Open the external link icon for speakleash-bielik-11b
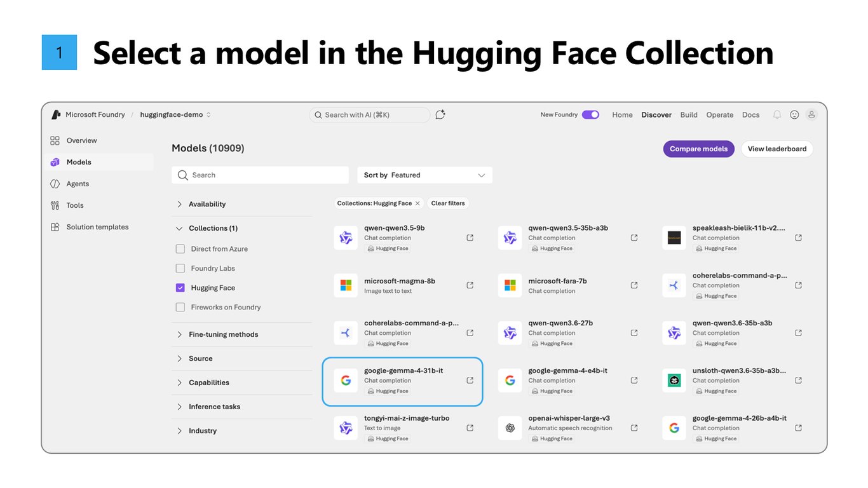Image resolution: width=868 pixels, height=488 pixels. pyautogui.click(x=798, y=238)
